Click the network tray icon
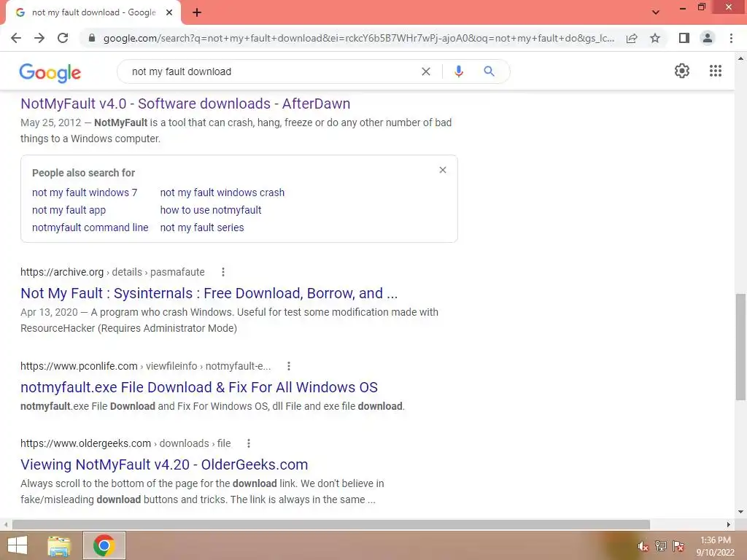The height and width of the screenshot is (560, 747). [661, 546]
